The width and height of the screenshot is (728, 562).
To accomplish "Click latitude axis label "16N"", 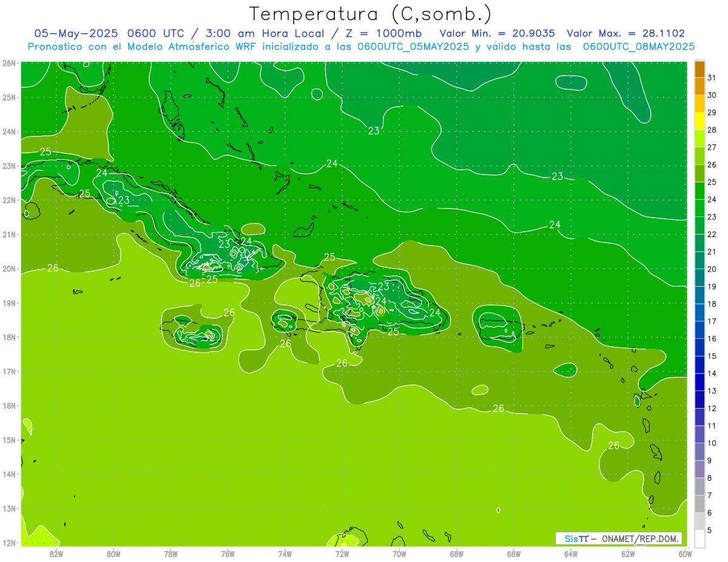I will pos(9,406).
